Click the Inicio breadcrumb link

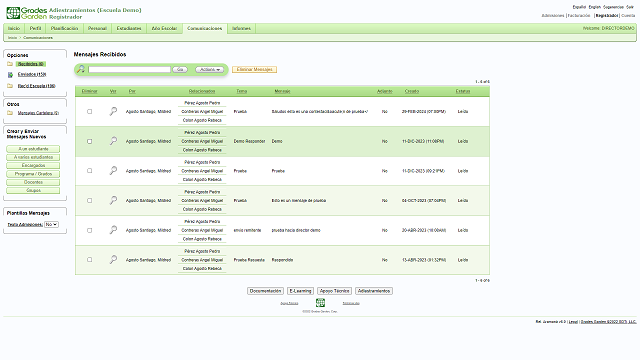coord(12,38)
